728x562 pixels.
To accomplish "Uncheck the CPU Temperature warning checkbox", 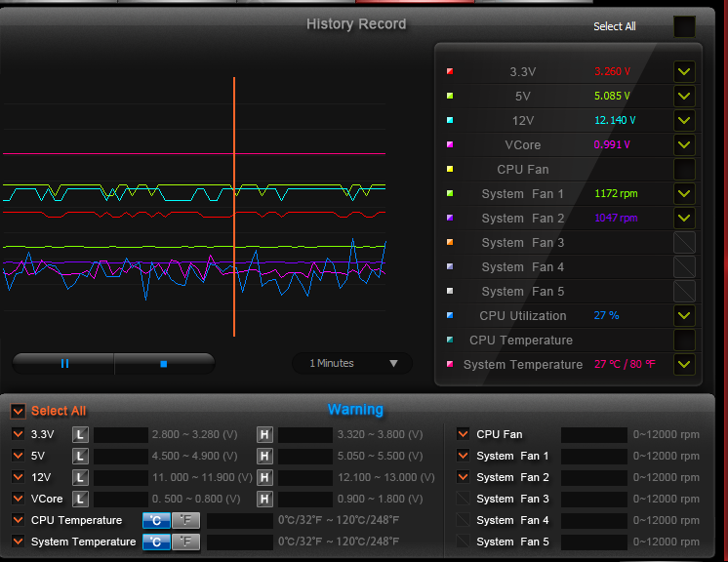I will click(x=19, y=520).
